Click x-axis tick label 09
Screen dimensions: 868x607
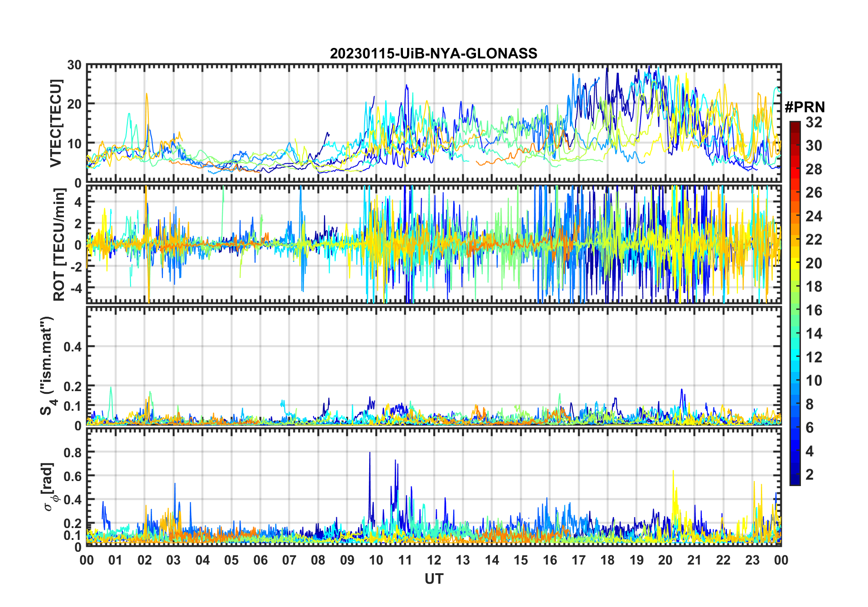(x=347, y=560)
